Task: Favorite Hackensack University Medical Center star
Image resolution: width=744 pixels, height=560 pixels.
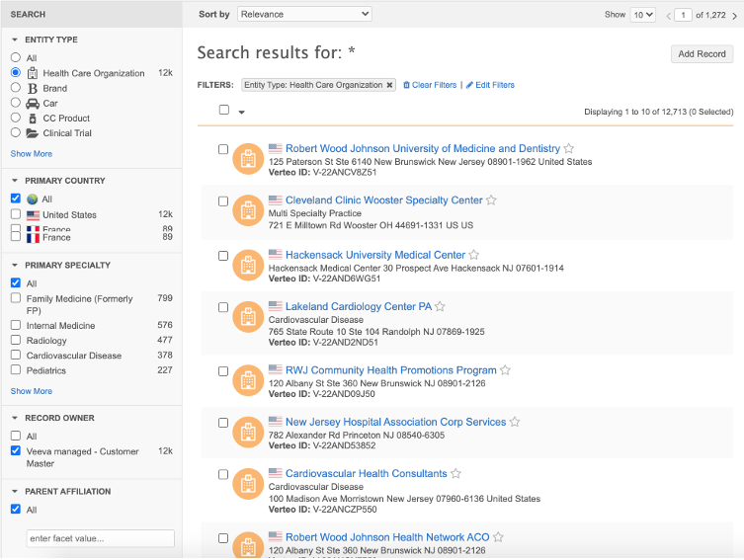Action: [x=473, y=255]
